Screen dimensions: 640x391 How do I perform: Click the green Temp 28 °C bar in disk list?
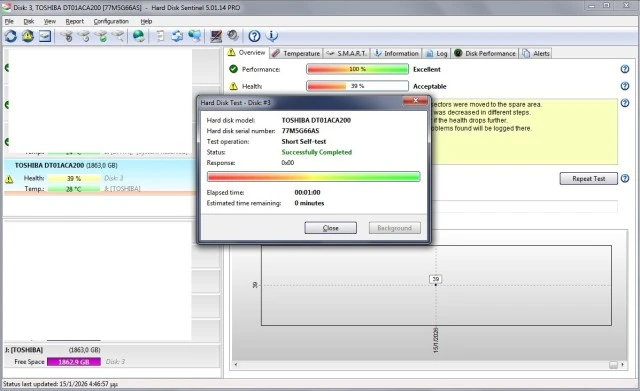pyautogui.click(x=74, y=189)
